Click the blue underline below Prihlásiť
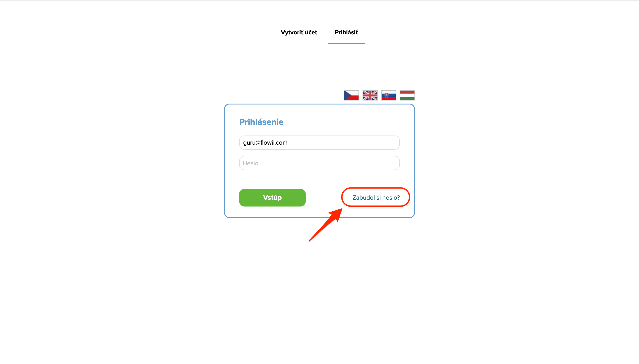639x364 pixels. tap(346, 43)
